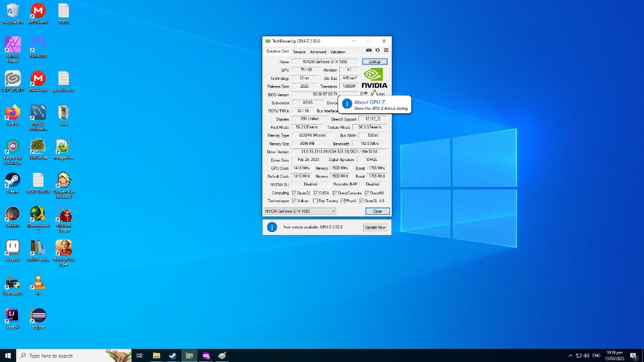The image size is (644, 362).
Task: Click the Steam icon on the taskbar
Action: tap(173, 355)
